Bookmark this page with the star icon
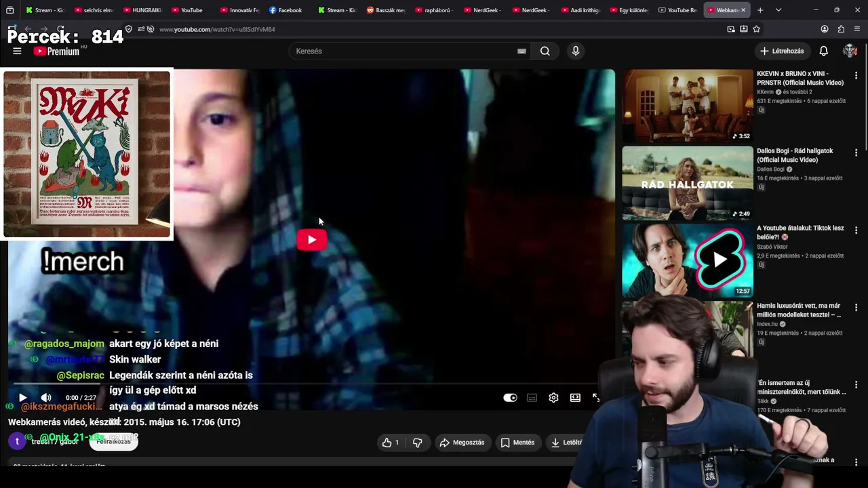 (x=757, y=29)
